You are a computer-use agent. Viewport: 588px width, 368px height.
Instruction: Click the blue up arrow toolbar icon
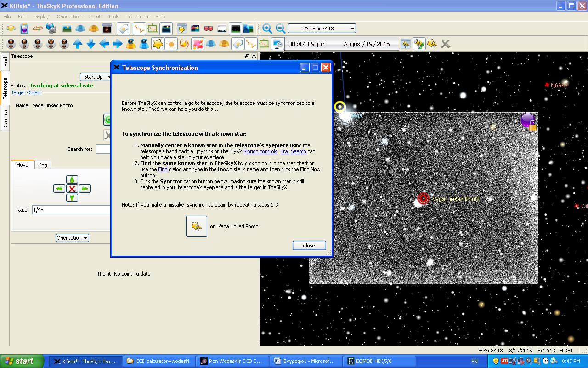click(78, 44)
